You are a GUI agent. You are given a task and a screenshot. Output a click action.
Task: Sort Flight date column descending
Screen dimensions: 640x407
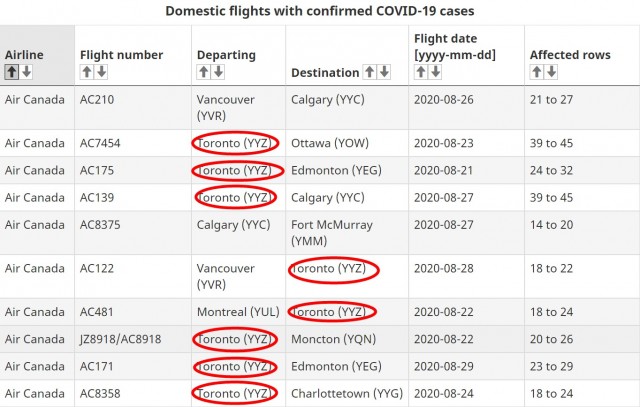pos(435,72)
